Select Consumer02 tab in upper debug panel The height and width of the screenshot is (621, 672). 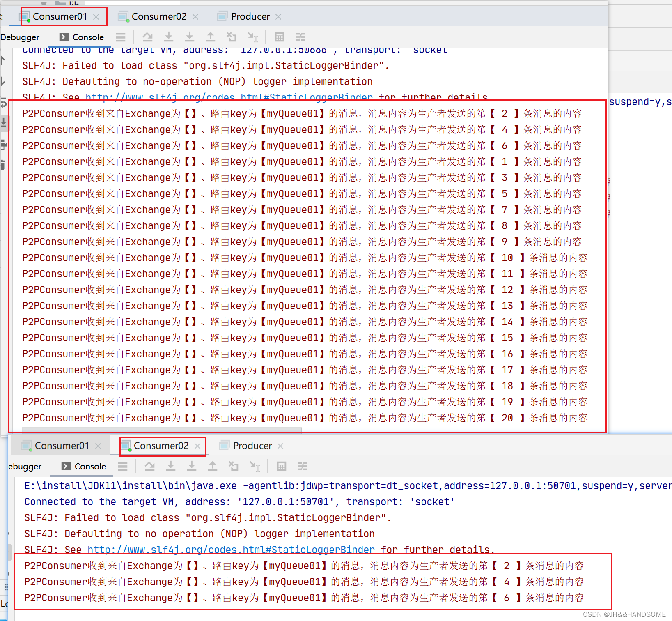[159, 16]
